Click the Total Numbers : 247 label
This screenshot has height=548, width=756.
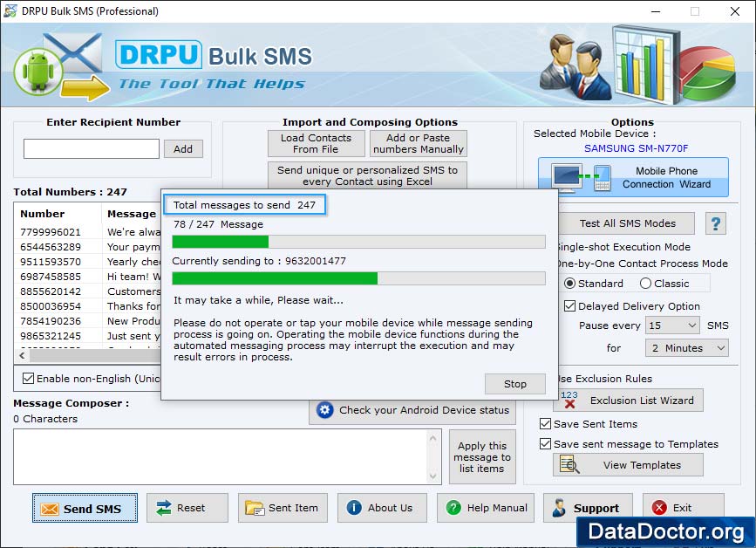click(x=71, y=191)
